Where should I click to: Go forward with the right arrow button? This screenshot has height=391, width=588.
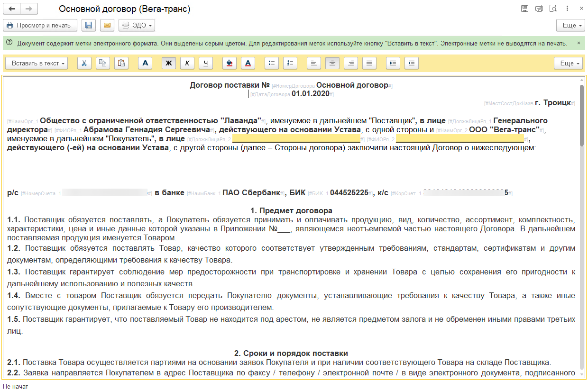pyautogui.click(x=29, y=9)
